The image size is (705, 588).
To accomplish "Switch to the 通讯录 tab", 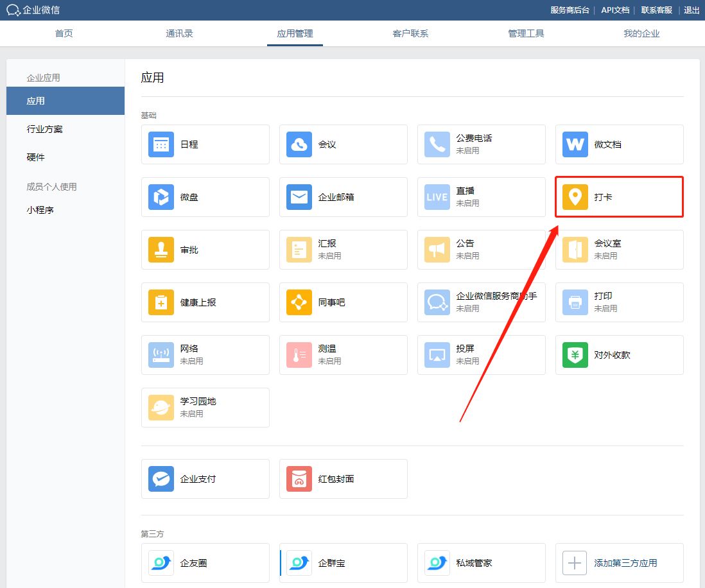I will coord(179,33).
